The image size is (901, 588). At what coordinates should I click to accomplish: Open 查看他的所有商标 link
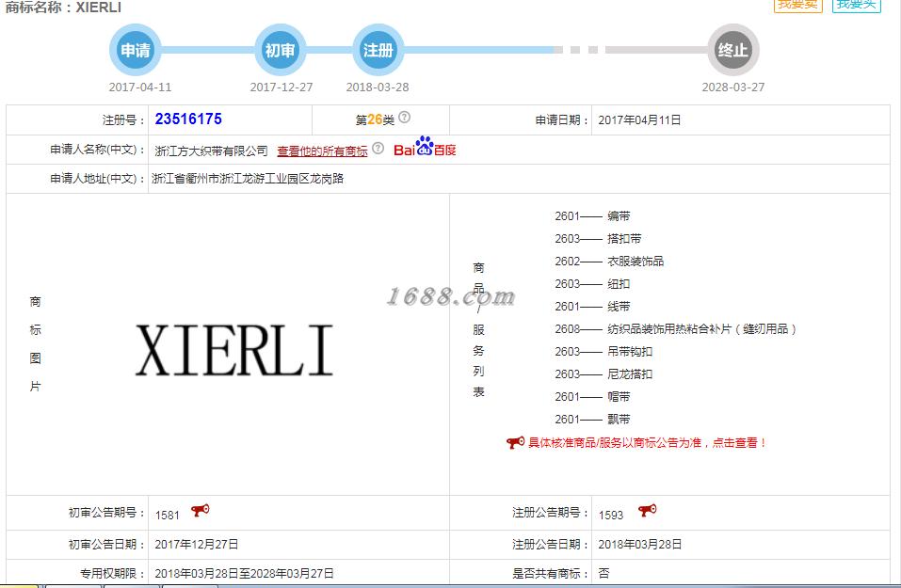click(x=322, y=151)
